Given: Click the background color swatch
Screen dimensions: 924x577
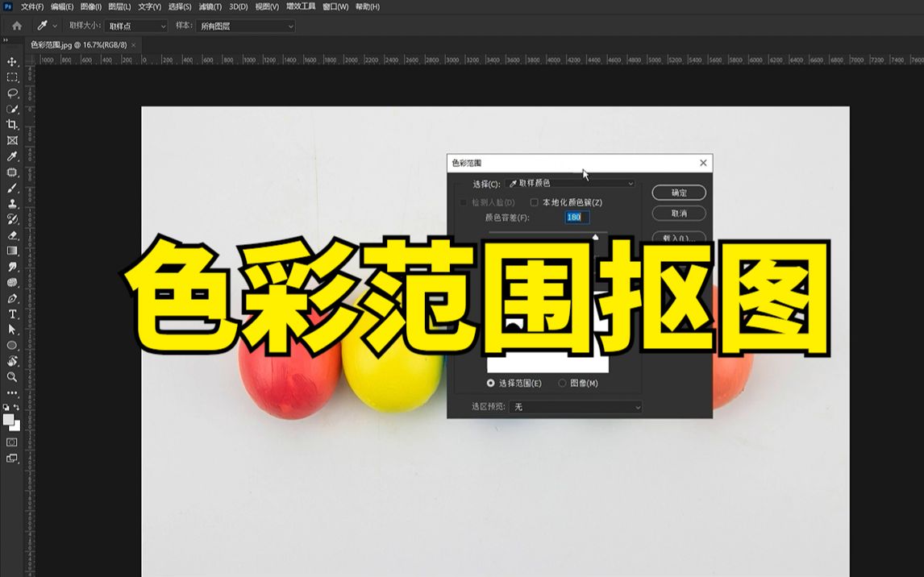Looking at the screenshot, I should point(16,427).
